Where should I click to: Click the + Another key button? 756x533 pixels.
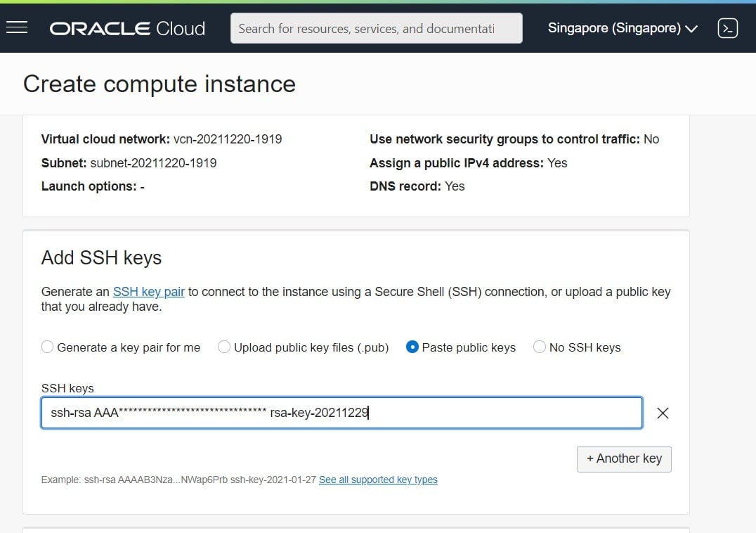[x=624, y=458]
